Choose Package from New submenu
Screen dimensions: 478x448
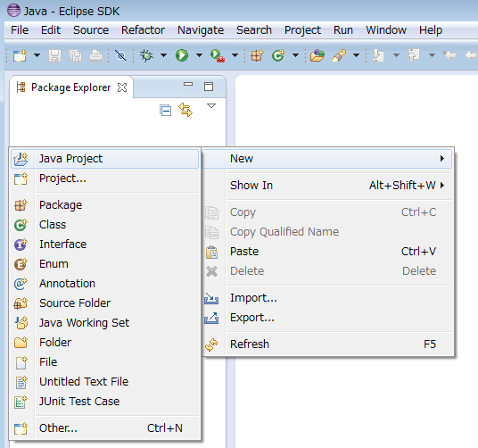[105, 205]
